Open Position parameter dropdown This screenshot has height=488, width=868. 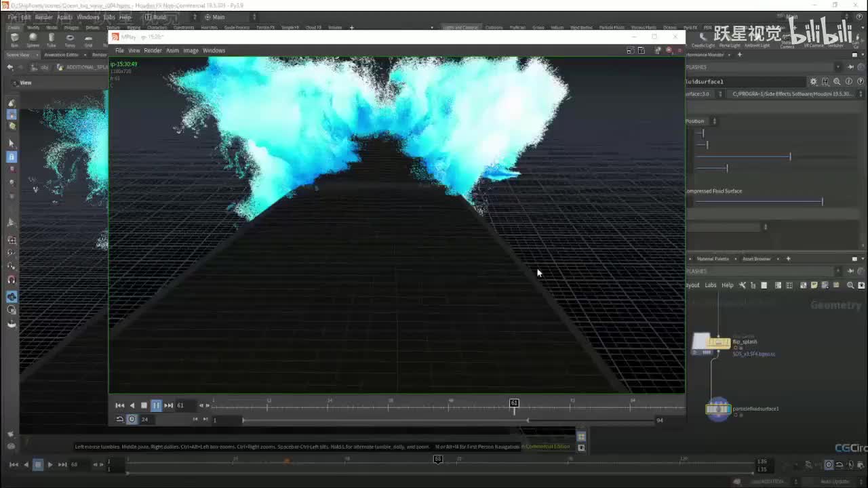(702, 121)
